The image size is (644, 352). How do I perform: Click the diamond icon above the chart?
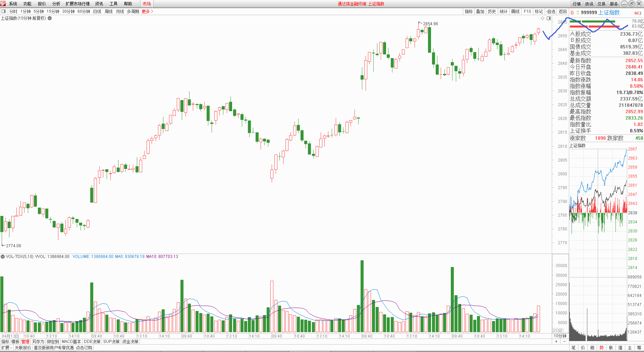[x=543, y=18]
